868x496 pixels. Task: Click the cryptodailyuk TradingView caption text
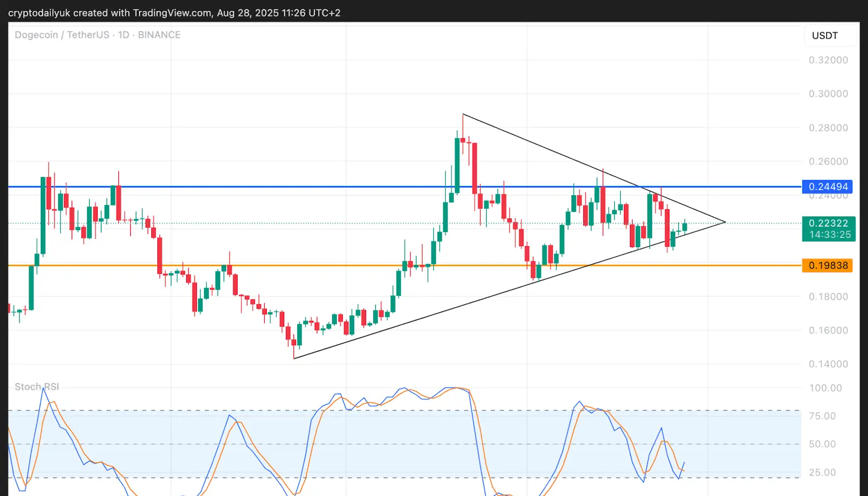tap(174, 12)
